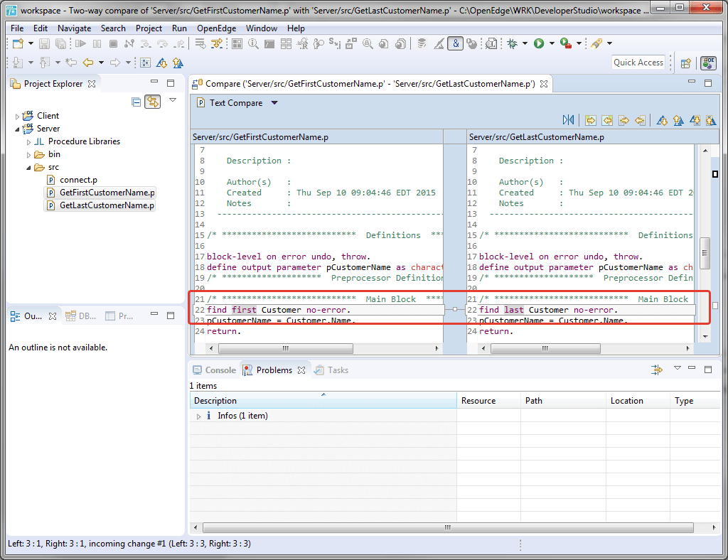Click the Location column header
Image resolution: width=728 pixels, height=560 pixels.
[638, 401]
